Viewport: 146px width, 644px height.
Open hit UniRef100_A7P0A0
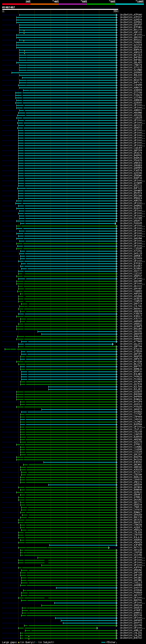point(131,15)
